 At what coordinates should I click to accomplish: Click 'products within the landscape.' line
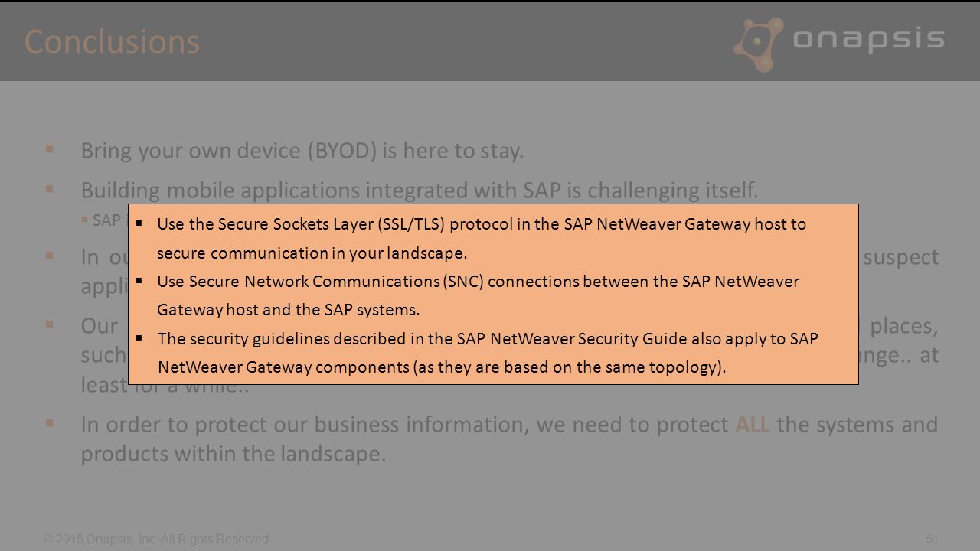(x=234, y=454)
